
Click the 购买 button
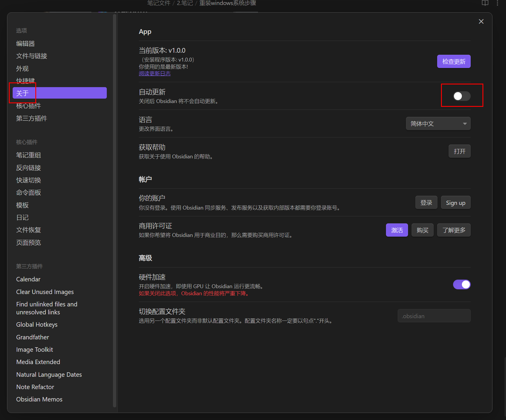tap(422, 230)
